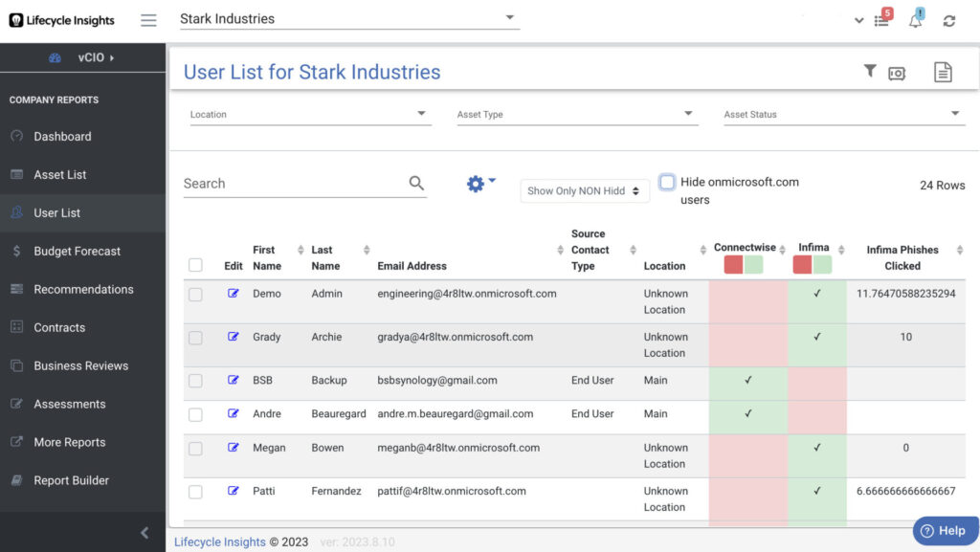Edit the Andre Beauregard user row
980x552 pixels.
[x=234, y=413]
